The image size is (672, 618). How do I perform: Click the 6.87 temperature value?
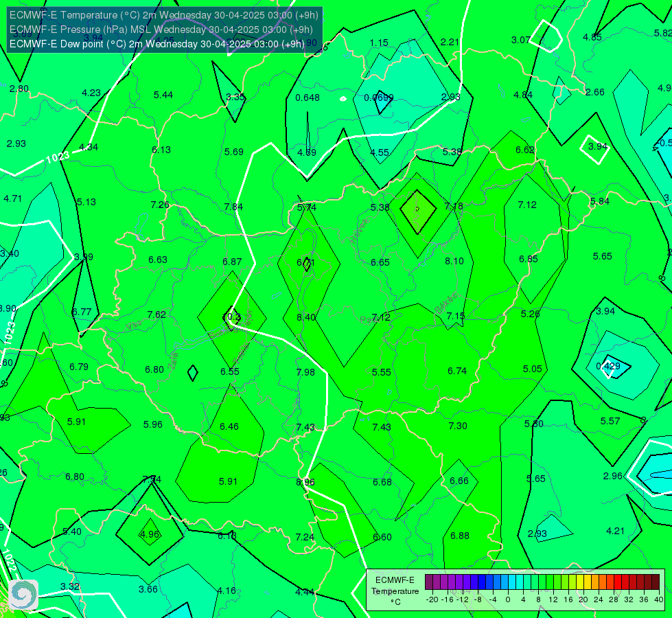click(232, 262)
